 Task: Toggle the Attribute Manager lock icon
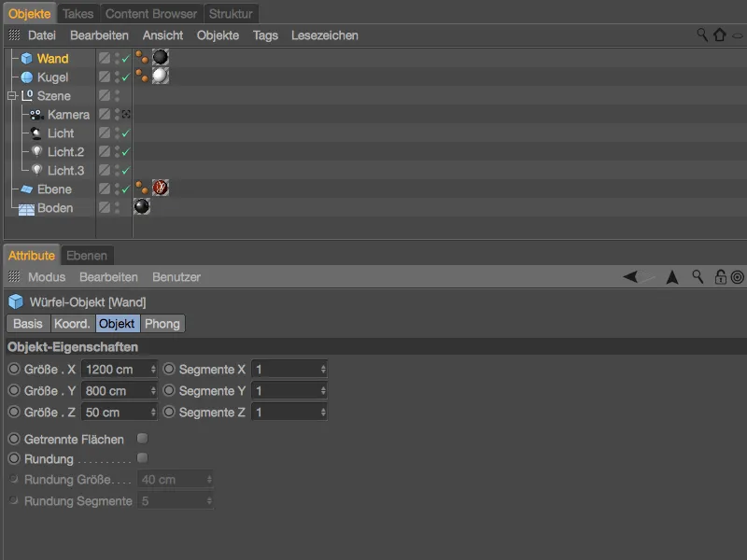[720, 276]
